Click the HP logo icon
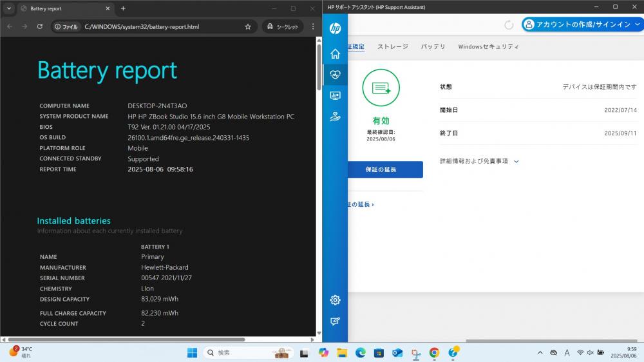Image resolution: width=644 pixels, height=362 pixels. tap(335, 28)
